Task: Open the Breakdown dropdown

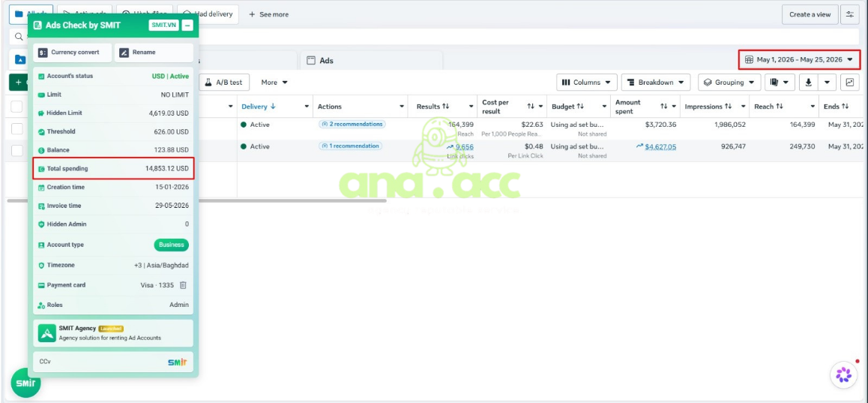Action: tap(656, 82)
